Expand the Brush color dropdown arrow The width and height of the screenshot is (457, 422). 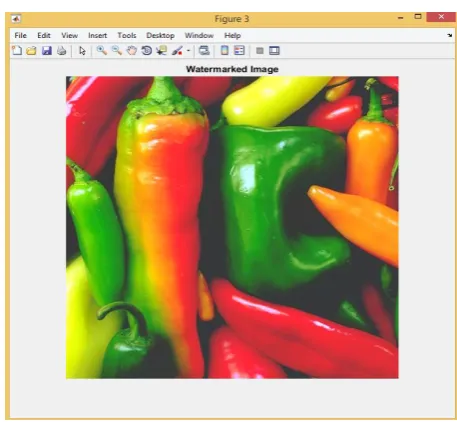pos(188,51)
